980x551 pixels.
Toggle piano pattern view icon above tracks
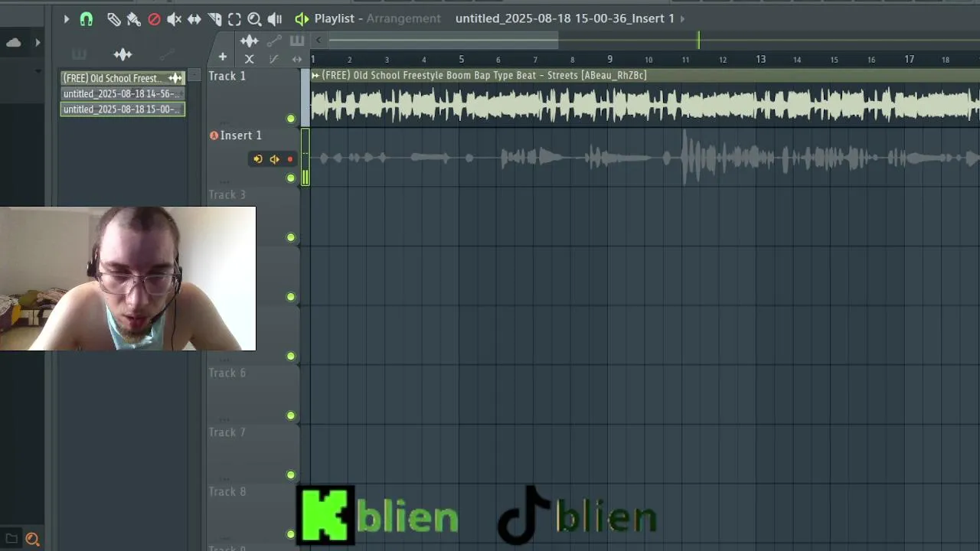297,41
